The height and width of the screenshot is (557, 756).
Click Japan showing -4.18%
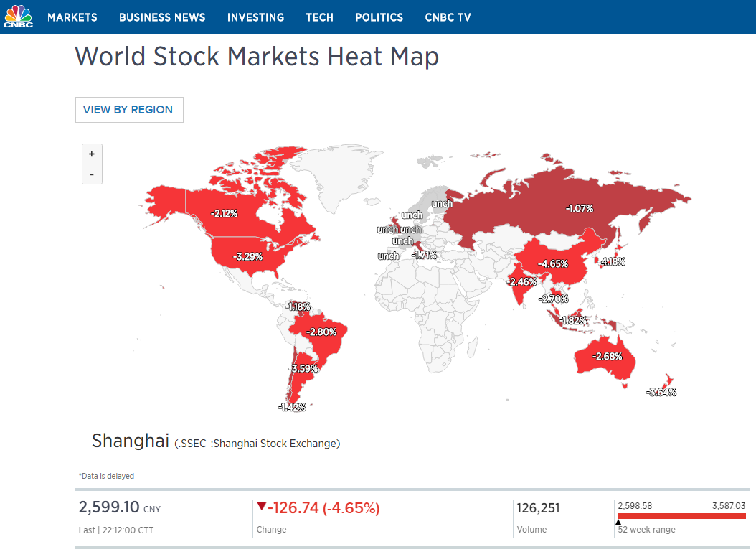click(x=610, y=262)
